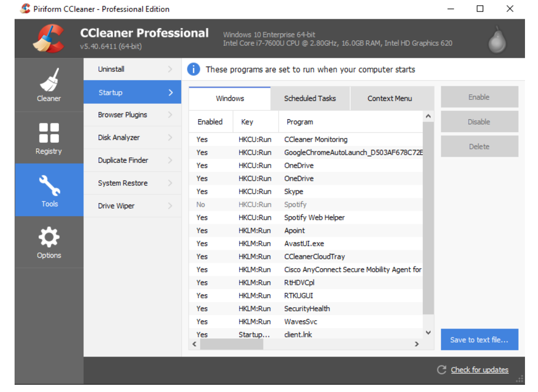Click the vertical scrollbar up arrow
The height and width of the screenshot is (392, 538).
(428, 116)
